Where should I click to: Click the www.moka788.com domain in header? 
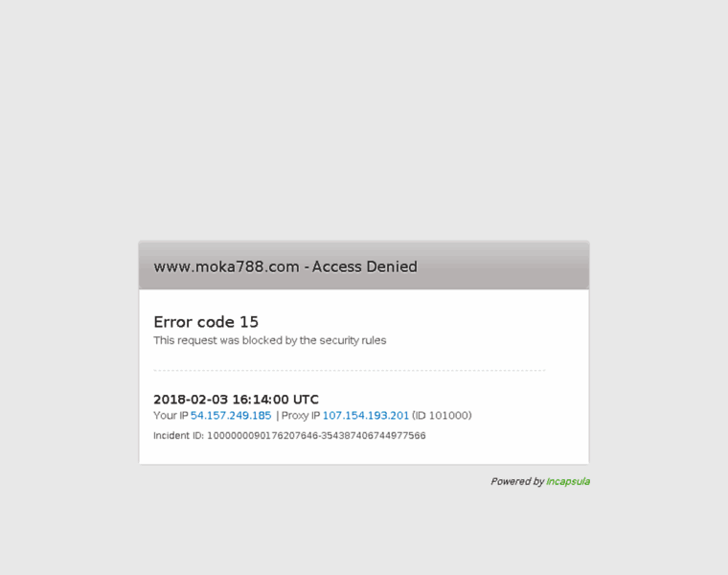[227, 266]
